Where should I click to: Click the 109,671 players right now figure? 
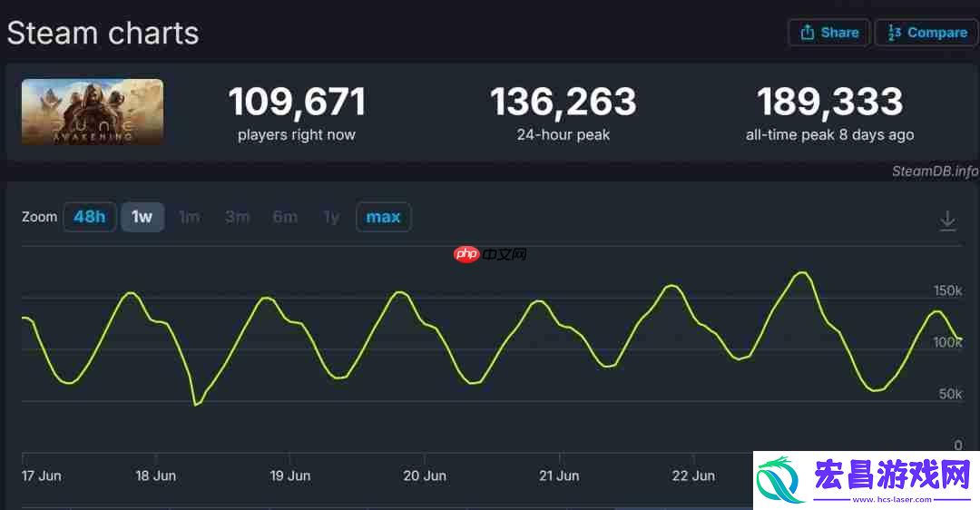click(297, 102)
